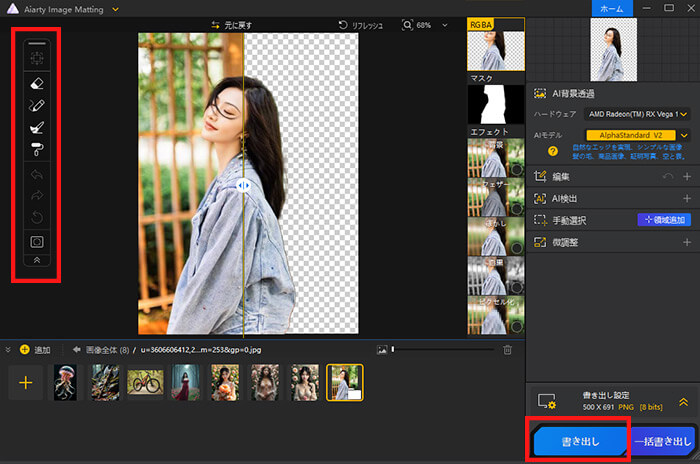Click the リフレッシュ refresh icon
The image size is (700, 464).
coord(344,24)
